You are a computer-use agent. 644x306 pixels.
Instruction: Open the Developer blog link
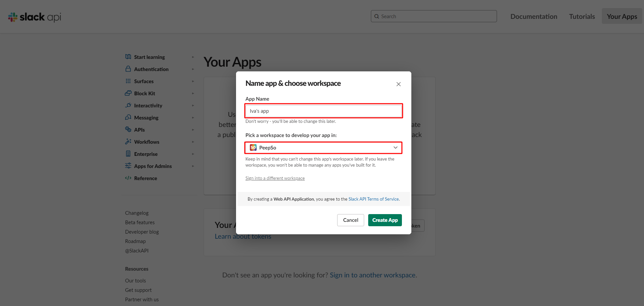coord(142,232)
